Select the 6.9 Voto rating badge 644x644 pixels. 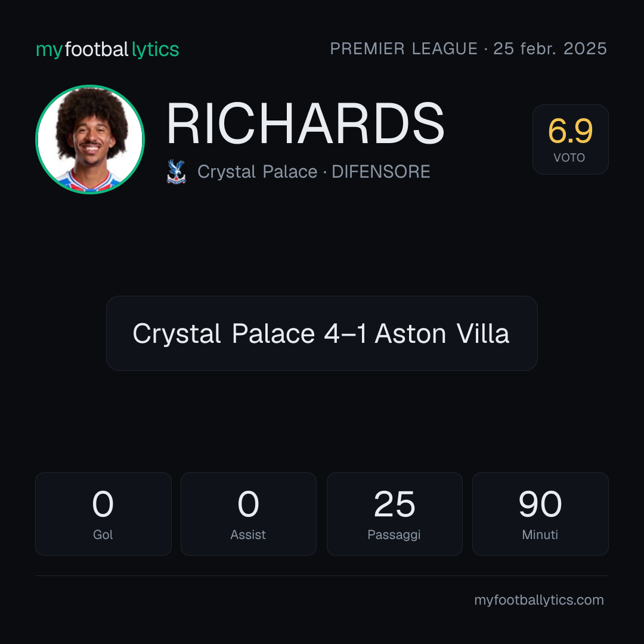click(x=571, y=139)
